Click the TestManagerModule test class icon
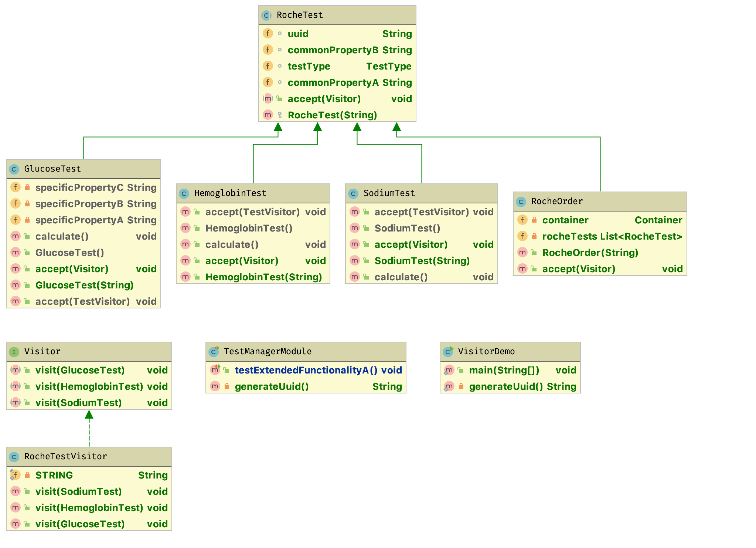The width and height of the screenshot is (756, 548). click(x=214, y=351)
